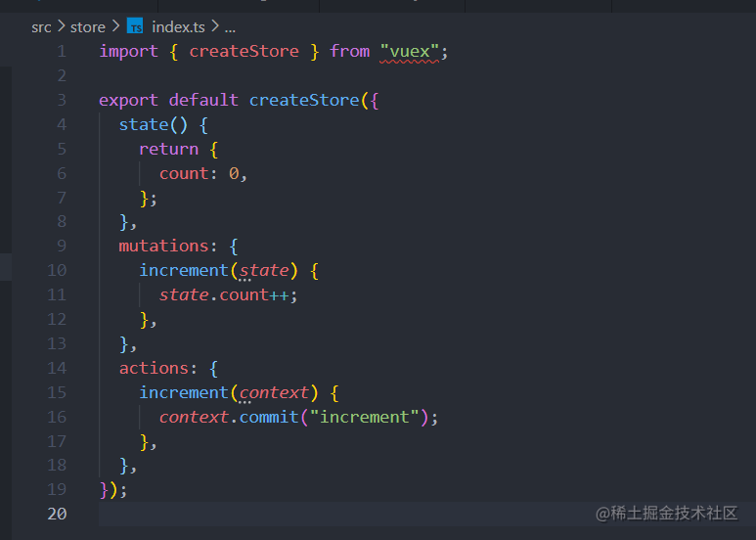Click createStore in the import statement

tap(244, 51)
